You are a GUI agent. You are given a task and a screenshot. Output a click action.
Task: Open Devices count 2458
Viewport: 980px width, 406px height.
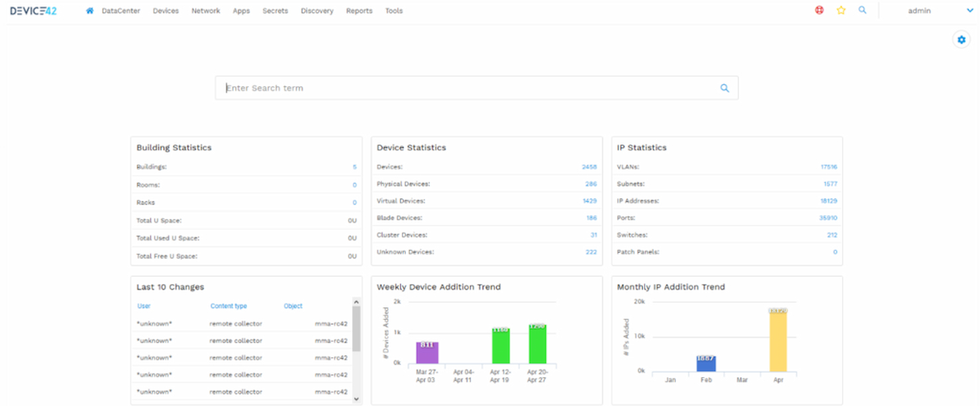pos(589,167)
